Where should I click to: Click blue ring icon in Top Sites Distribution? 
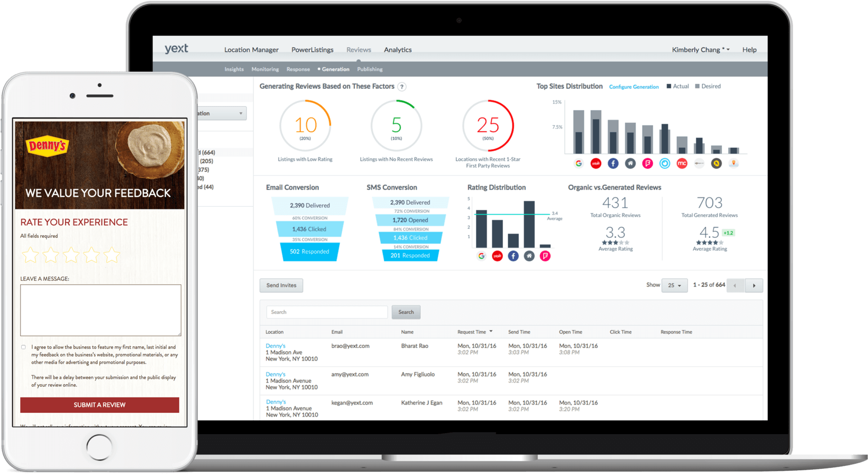tap(665, 163)
